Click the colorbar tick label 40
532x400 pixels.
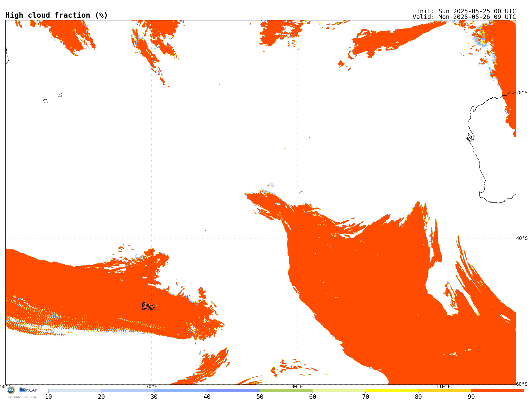[207, 397]
